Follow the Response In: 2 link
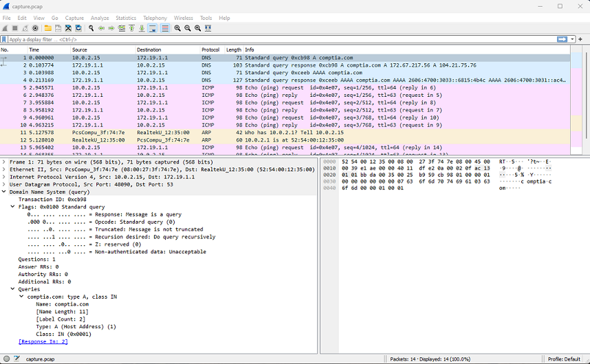Screen dimensions: 590x364 tap(43, 341)
